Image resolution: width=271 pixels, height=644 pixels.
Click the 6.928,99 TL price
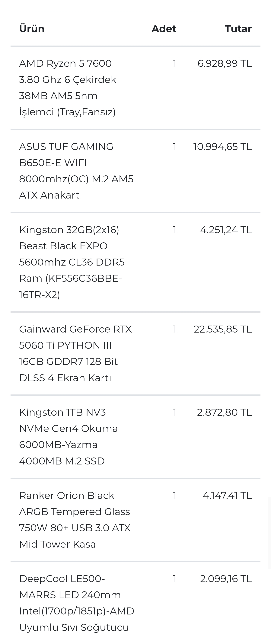tap(225, 63)
